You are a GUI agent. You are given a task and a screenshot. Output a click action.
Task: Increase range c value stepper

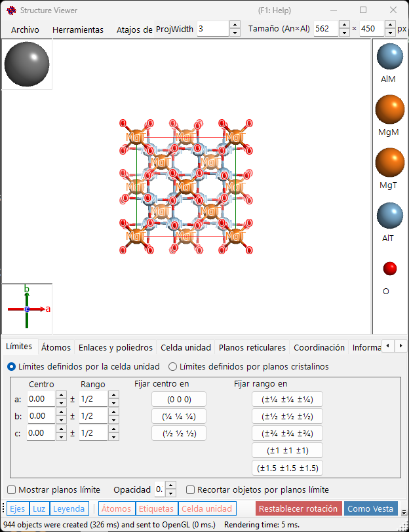coord(113,429)
